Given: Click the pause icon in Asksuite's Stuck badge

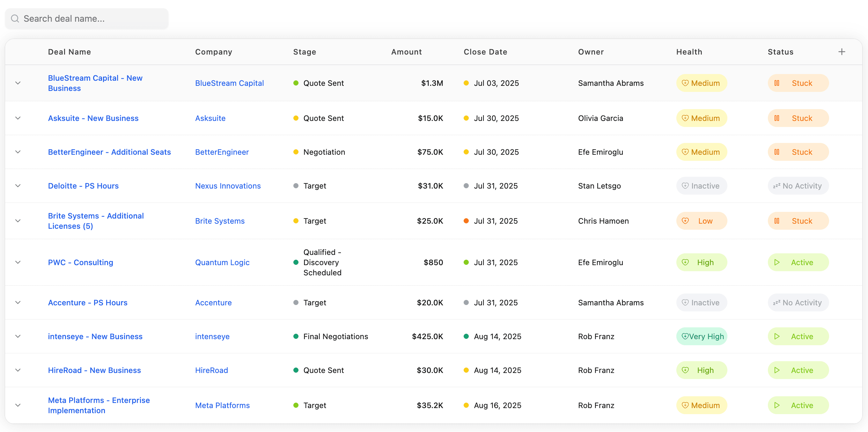Looking at the screenshot, I should click(777, 118).
